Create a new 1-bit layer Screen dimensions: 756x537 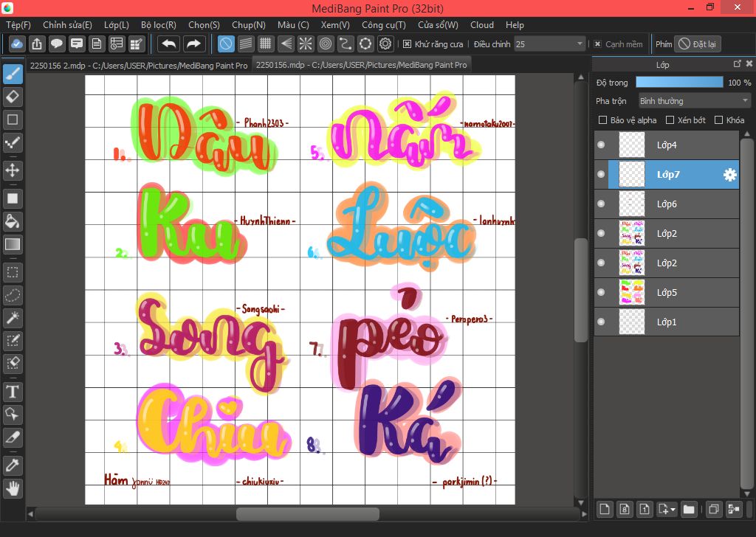(644, 509)
